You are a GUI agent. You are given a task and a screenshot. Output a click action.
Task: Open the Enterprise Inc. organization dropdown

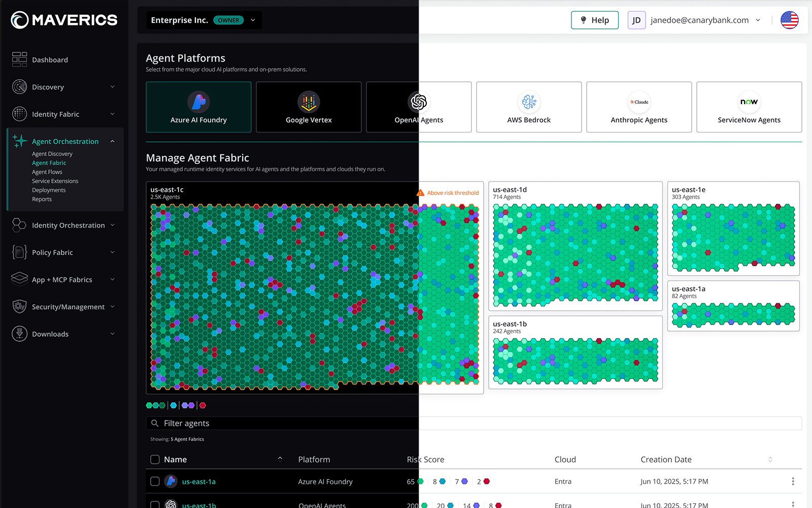[253, 20]
